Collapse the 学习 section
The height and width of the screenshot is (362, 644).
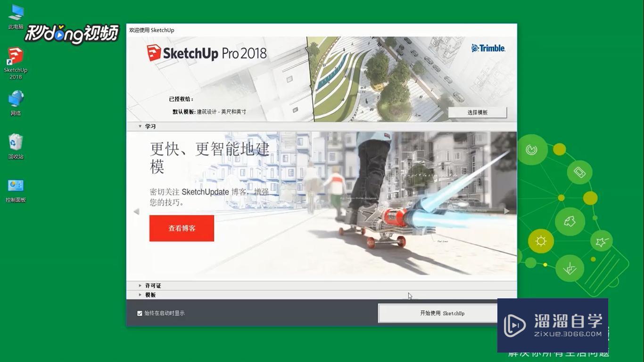[x=140, y=126]
